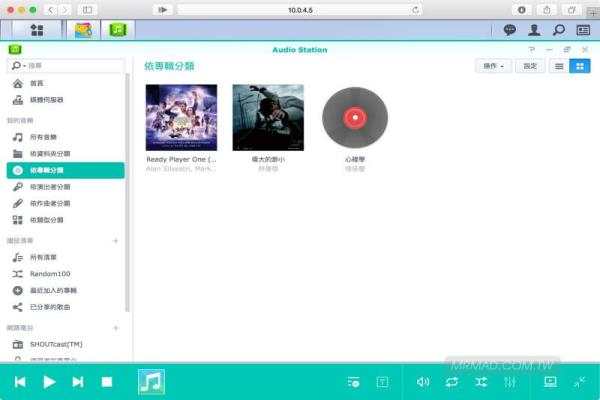This screenshot has width=600, height=400.
Task: Click the sidebar vertical scrollbar
Action: click(127, 193)
